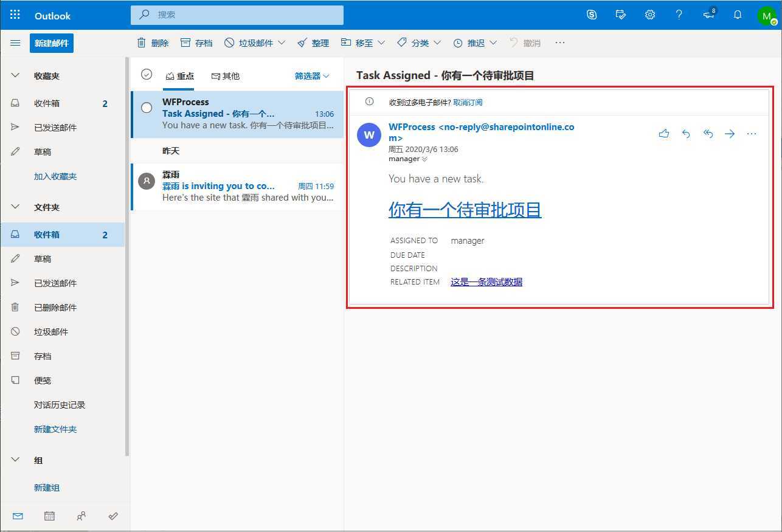Switch to the 重点 focused tab
The width and height of the screenshot is (782, 532).
pyautogui.click(x=180, y=76)
